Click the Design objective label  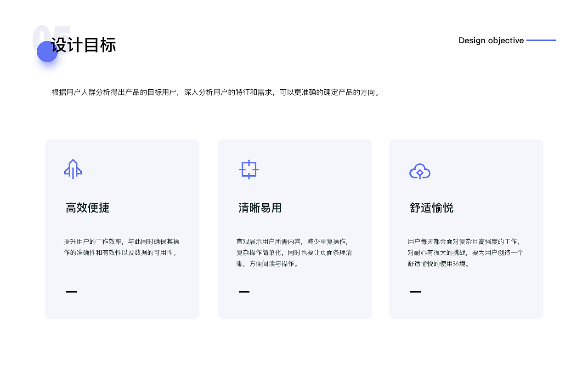491,40
